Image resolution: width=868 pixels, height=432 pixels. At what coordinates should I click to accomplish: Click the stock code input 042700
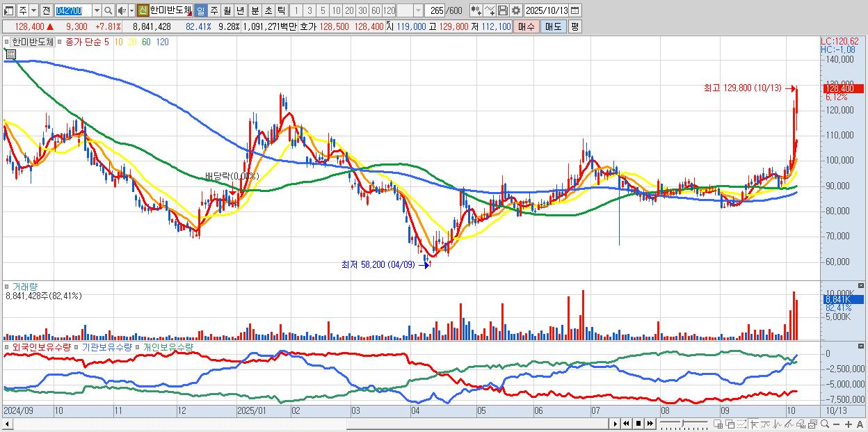[72, 10]
